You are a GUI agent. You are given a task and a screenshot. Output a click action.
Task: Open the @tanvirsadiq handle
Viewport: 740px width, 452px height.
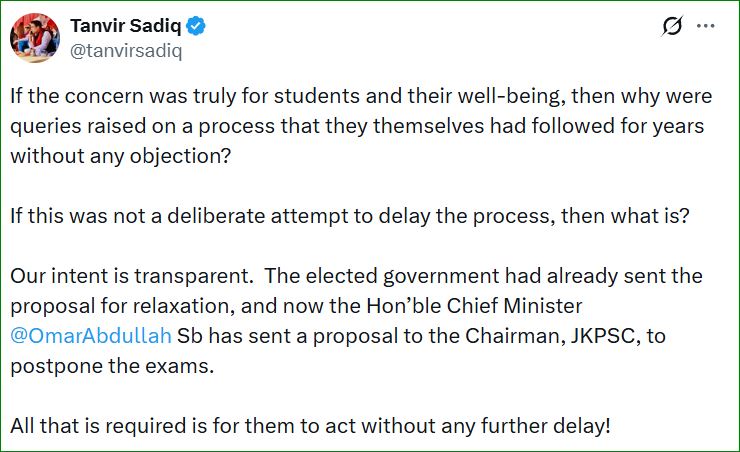point(125,48)
